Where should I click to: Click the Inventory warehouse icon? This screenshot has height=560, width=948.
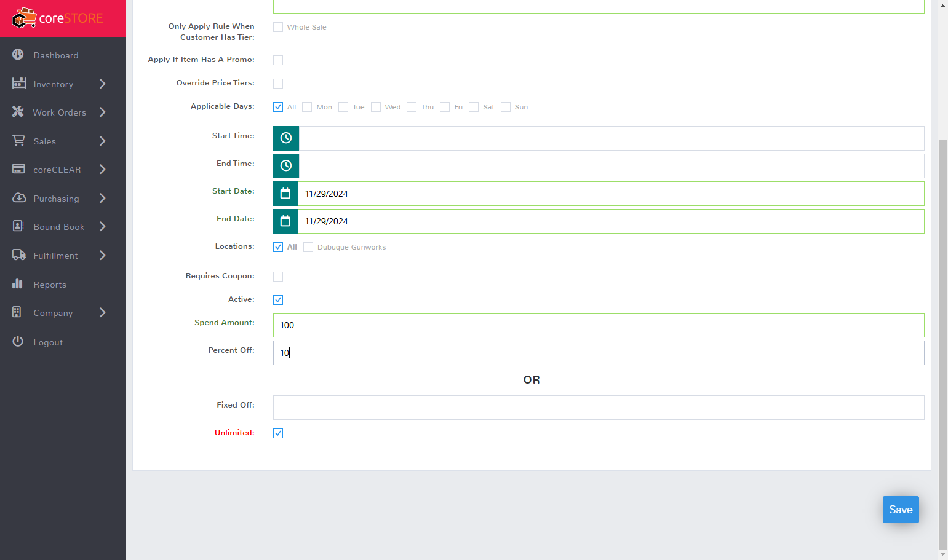pos(19,83)
